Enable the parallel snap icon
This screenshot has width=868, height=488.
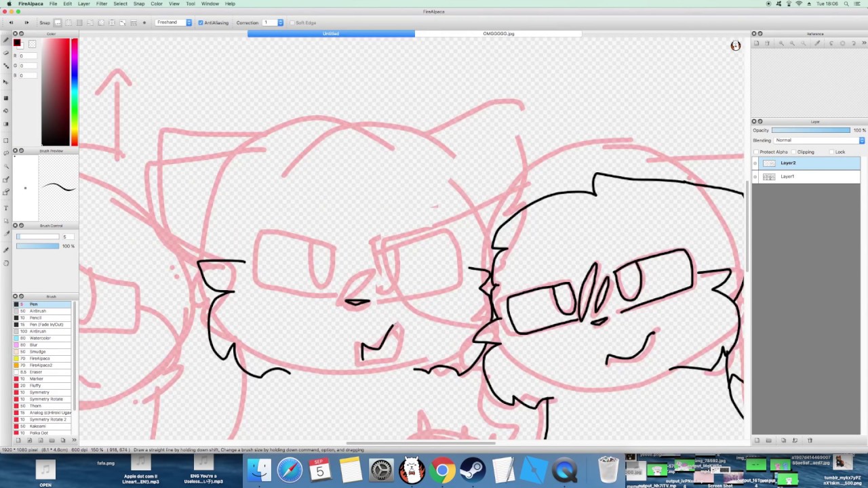point(68,22)
